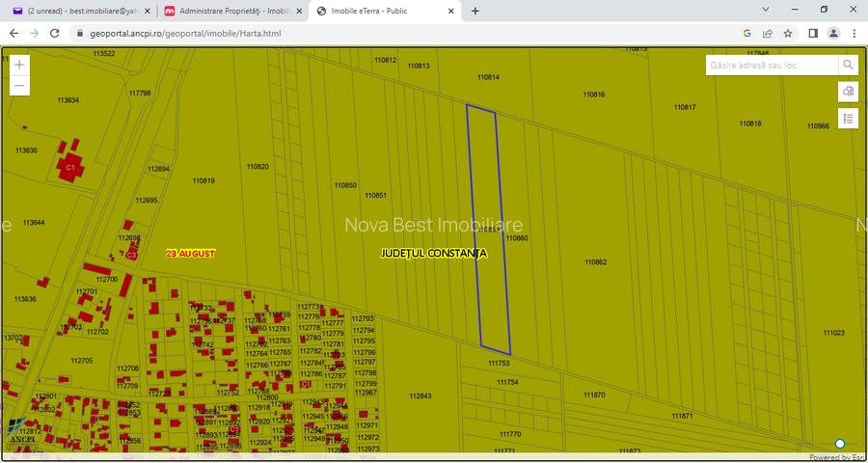This screenshot has width=868, height=463.
Task: Open the browser profile menu
Action: point(833,33)
